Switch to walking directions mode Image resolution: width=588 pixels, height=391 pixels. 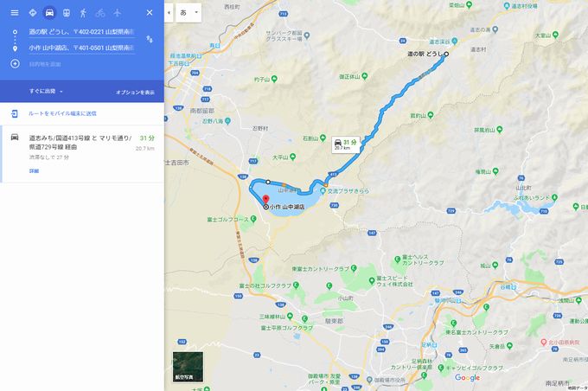[83, 13]
